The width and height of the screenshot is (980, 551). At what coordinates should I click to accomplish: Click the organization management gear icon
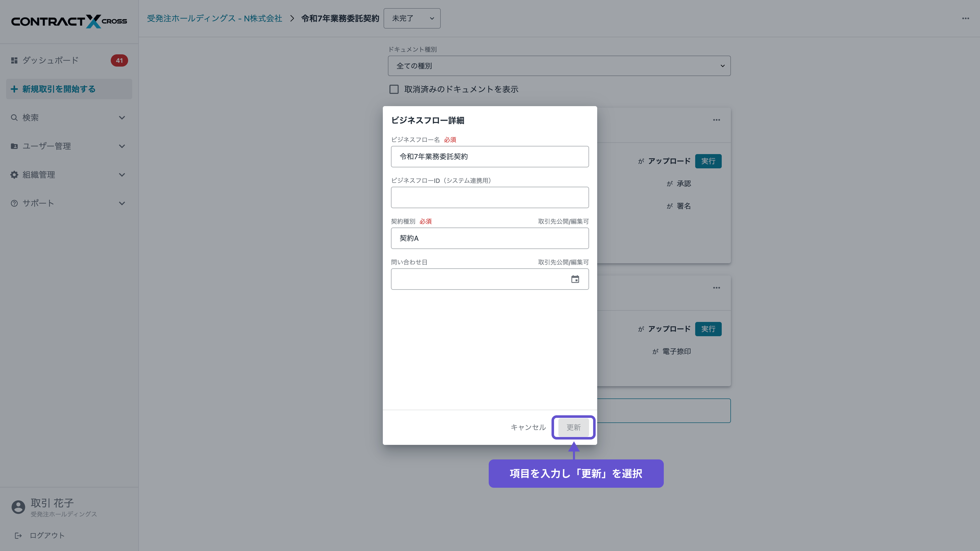(x=14, y=174)
